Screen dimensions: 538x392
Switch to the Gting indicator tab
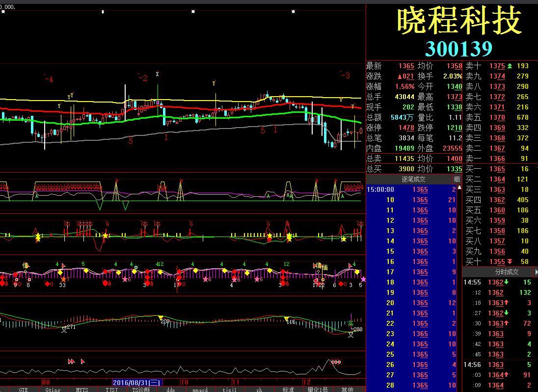[53, 390]
